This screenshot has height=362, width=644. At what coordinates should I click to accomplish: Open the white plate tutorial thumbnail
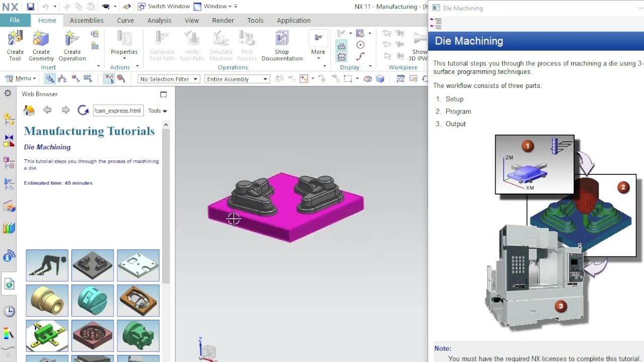(x=138, y=265)
